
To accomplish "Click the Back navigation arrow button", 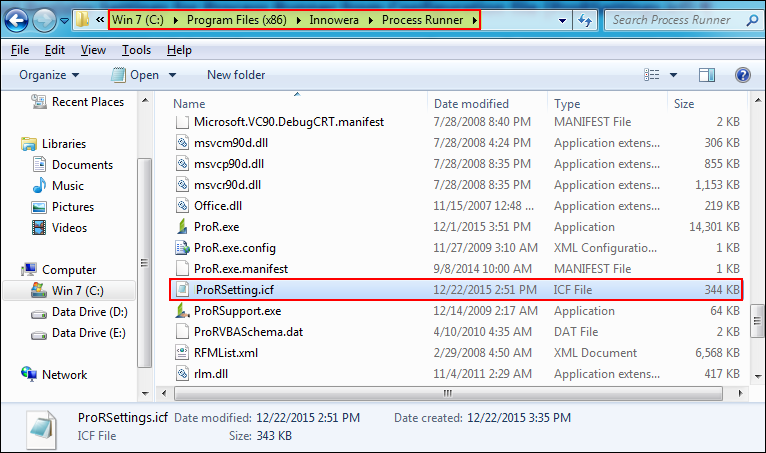I will [x=17, y=20].
